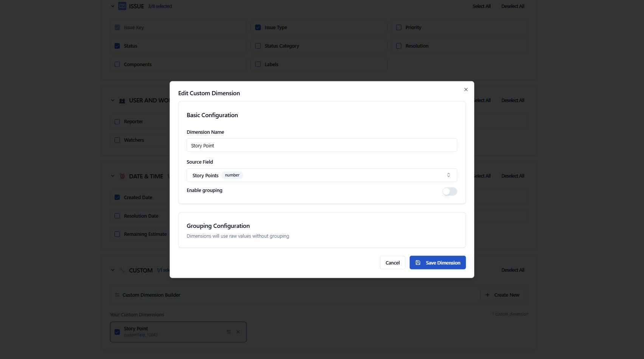This screenshot has height=359, width=644.
Task: Uncheck the Created Date checkbox
Action: [x=117, y=197]
